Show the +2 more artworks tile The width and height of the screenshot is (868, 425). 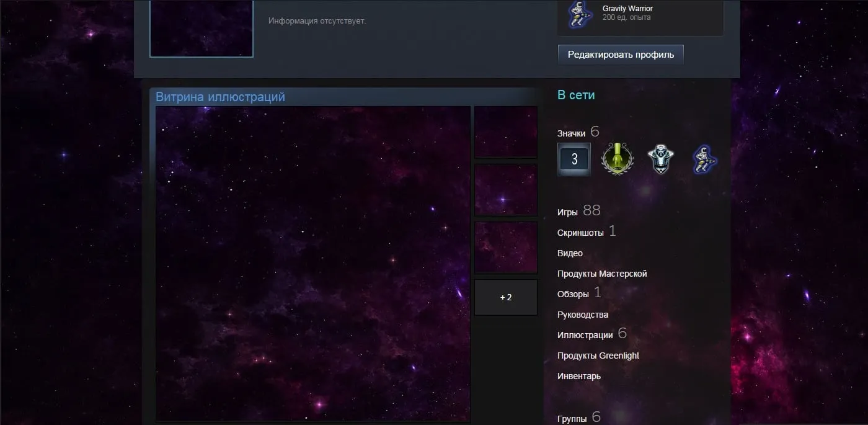click(x=506, y=297)
